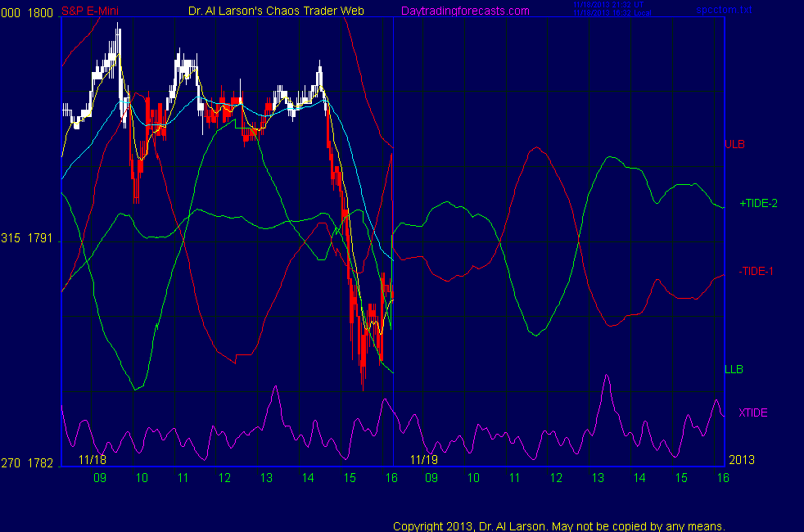
Task: Click the '13' hour label of the 11/19 session
Action: click(598, 478)
